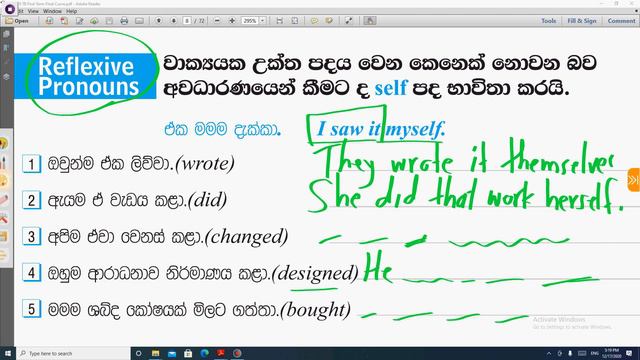The width and height of the screenshot is (640, 360).
Task: Click the Print icon
Action: tap(124, 21)
